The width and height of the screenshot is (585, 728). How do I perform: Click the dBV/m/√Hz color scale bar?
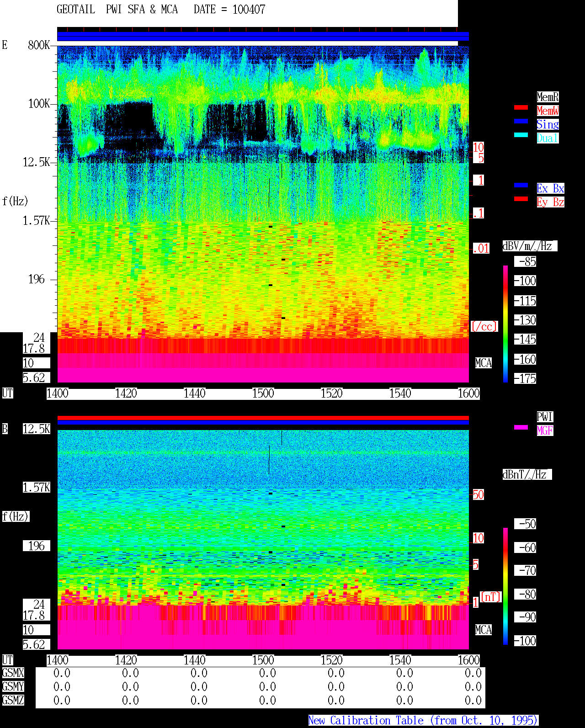[505, 324]
